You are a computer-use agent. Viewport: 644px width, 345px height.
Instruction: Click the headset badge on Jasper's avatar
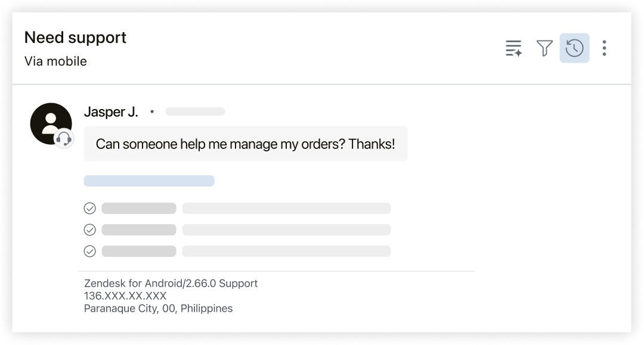pos(64,138)
